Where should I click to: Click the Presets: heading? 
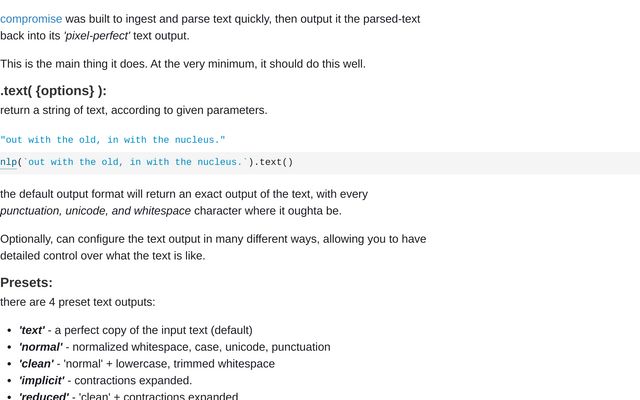point(27,282)
